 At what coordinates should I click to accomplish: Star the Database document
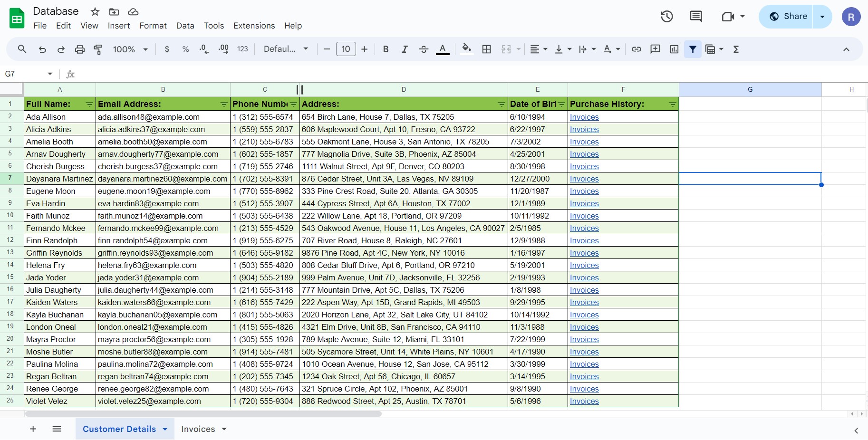coord(95,12)
